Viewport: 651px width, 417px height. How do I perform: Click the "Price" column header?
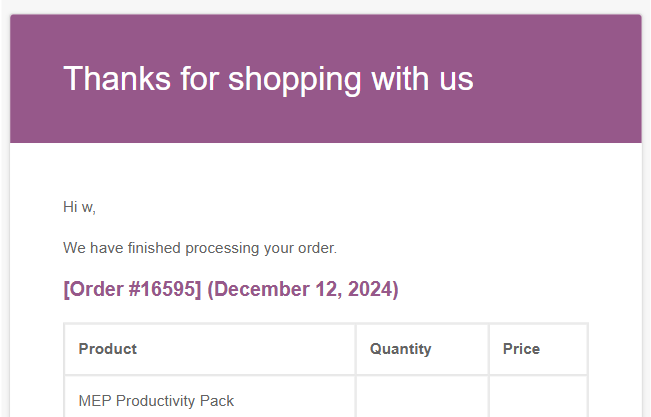(x=521, y=349)
